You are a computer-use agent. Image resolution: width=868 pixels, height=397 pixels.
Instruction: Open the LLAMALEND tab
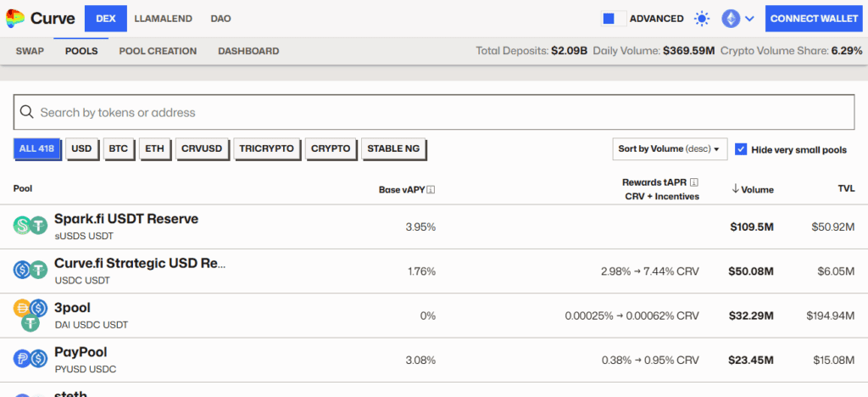pyautogui.click(x=164, y=19)
